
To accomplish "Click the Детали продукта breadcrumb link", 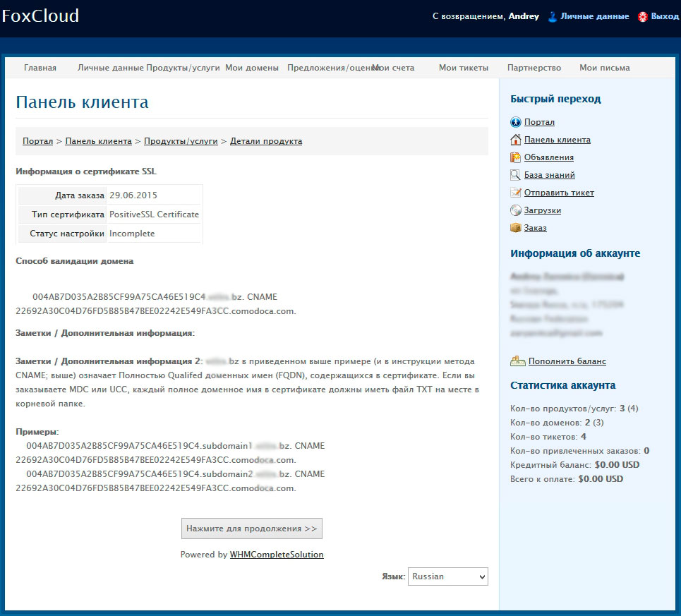I will coord(266,141).
